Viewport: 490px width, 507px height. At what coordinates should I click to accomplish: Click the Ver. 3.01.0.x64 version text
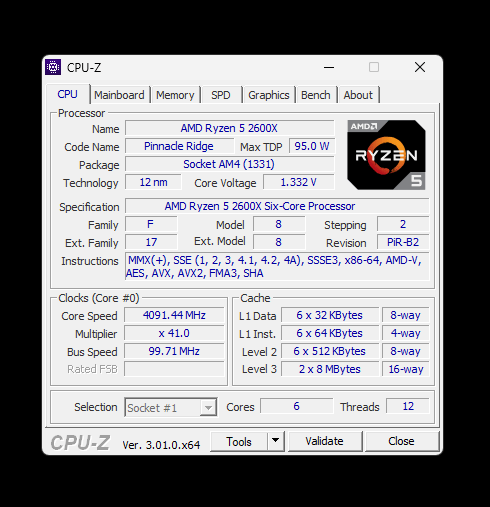click(x=161, y=445)
